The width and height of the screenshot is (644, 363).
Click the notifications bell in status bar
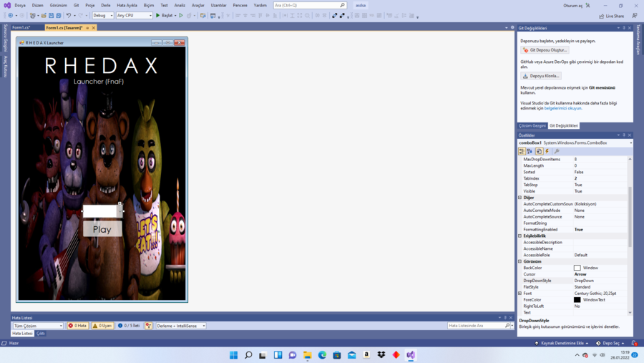point(635,343)
